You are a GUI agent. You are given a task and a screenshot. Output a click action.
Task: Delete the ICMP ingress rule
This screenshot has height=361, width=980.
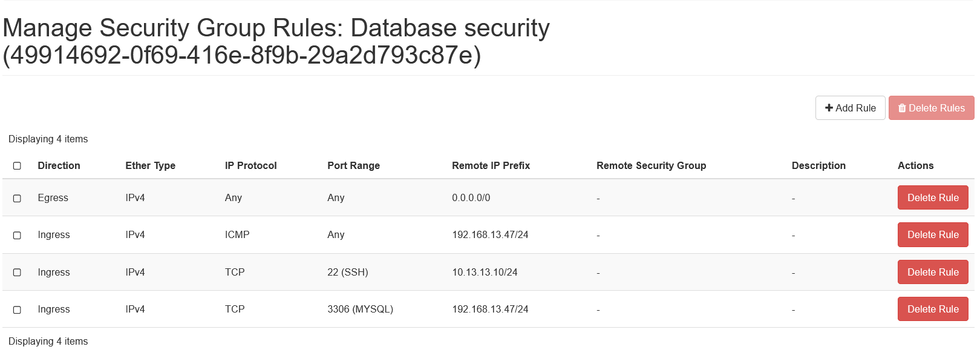(932, 234)
